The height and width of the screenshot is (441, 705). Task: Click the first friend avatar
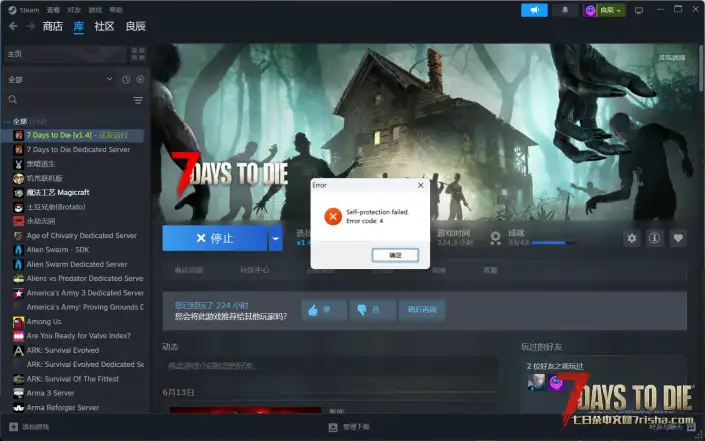pyautogui.click(x=536, y=382)
